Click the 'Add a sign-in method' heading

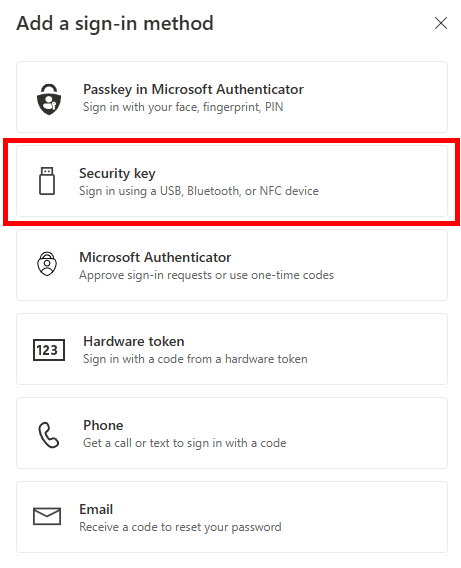115,24
